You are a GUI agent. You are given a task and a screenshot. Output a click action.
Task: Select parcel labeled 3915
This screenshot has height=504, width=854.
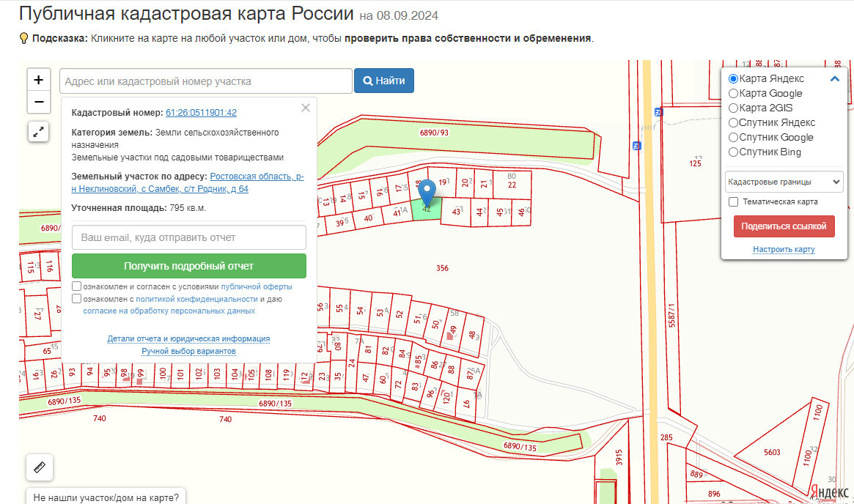[619, 457]
